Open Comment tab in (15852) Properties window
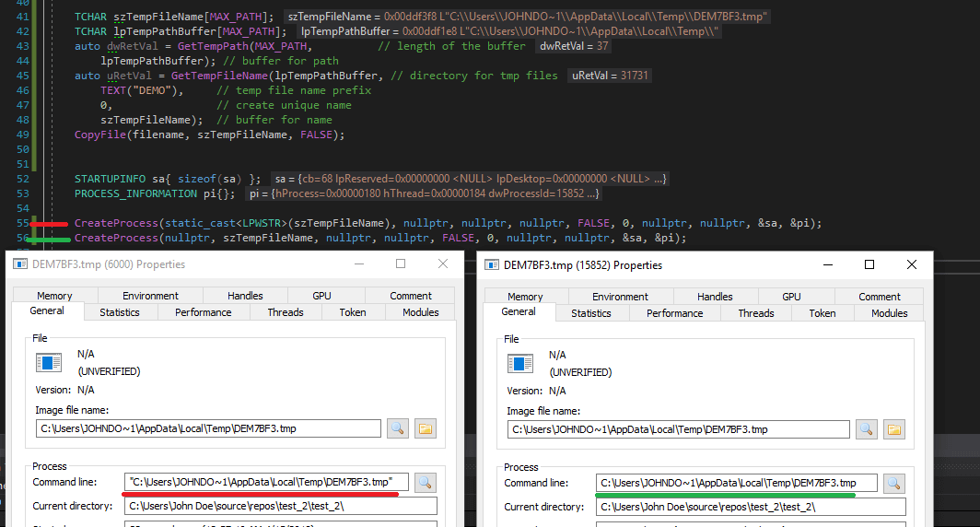Viewport: 980px width, 527px height. click(x=880, y=297)
